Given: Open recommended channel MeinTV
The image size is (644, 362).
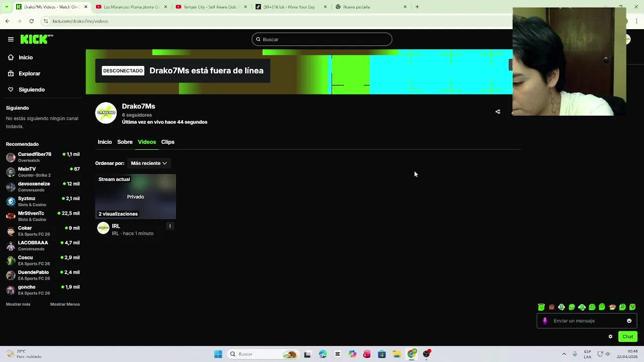Looking at the screenshot, I should click(43, 172).
